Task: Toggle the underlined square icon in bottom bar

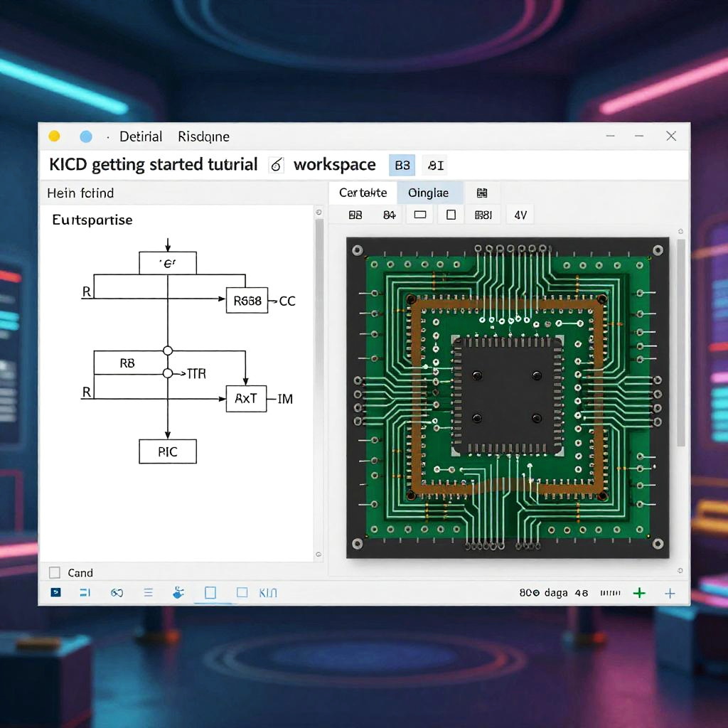Action: [x=210, y=593]
